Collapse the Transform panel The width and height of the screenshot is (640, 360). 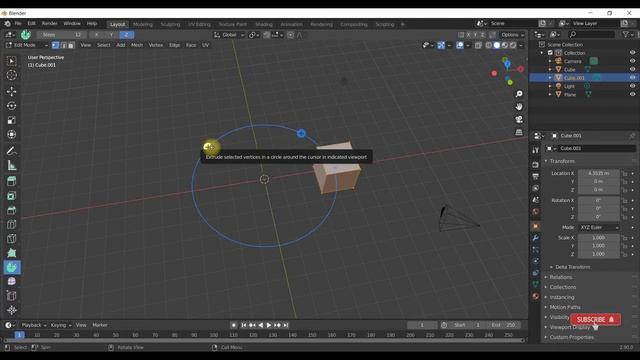[x=562, y=161]
